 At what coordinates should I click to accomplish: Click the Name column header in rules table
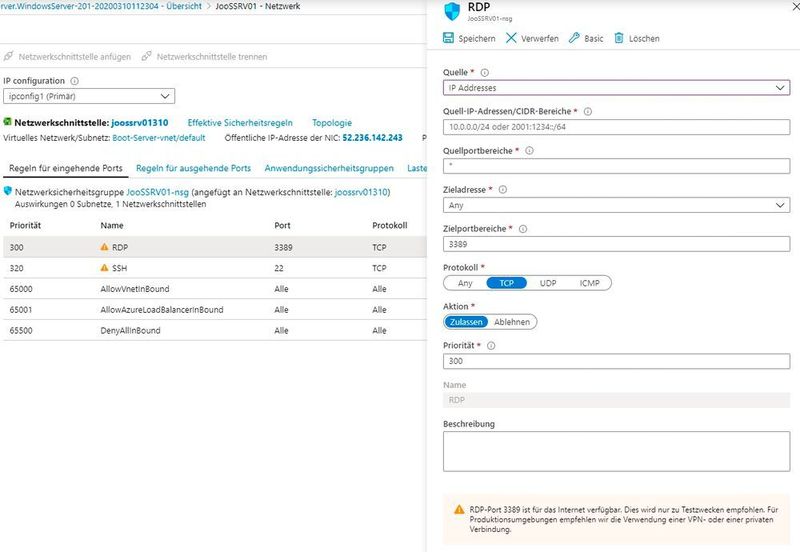[112, 225]
